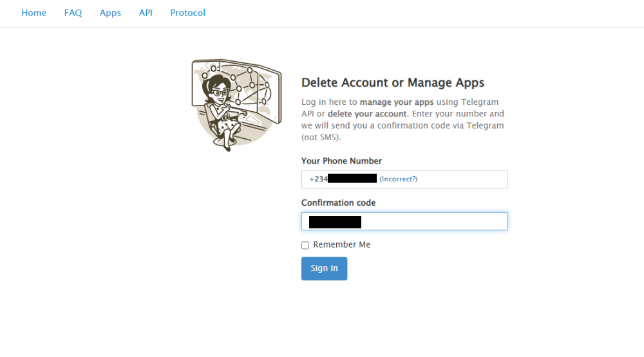
Task: Click empty space right of "(Incorrect?)" in phone field
Action: coord(464,179)
